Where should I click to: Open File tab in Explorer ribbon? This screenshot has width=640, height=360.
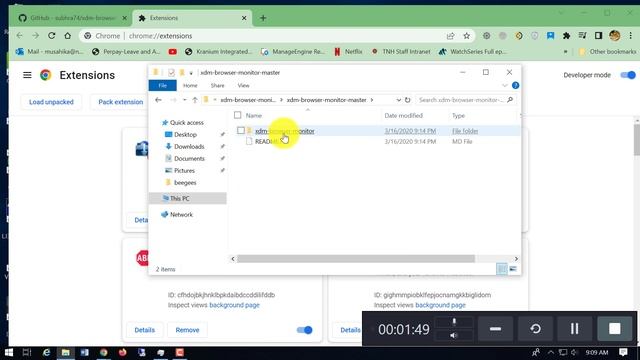tap(162, 85)
